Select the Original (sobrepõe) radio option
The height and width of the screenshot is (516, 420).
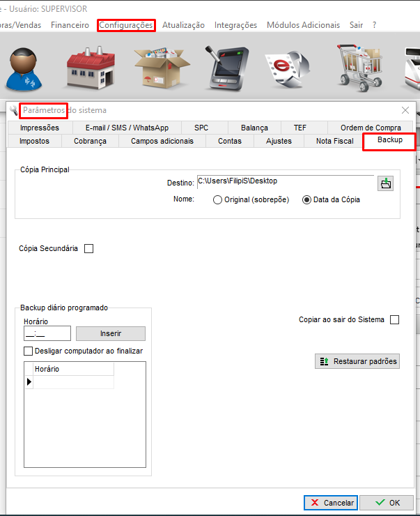[x=218, y=199]
